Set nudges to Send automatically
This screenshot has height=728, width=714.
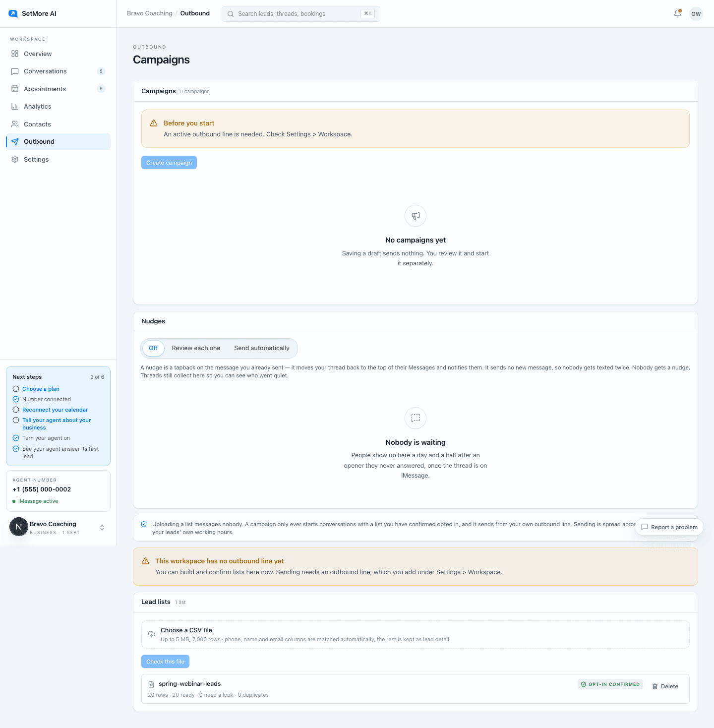click(x=262, y=348)
